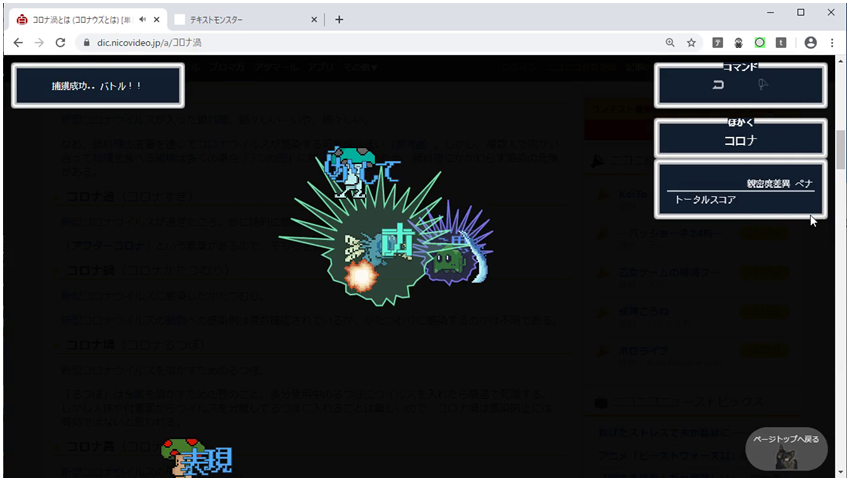Open the ninja character extension icon
This screenshot has width=851, height=482.
(739, 42)
